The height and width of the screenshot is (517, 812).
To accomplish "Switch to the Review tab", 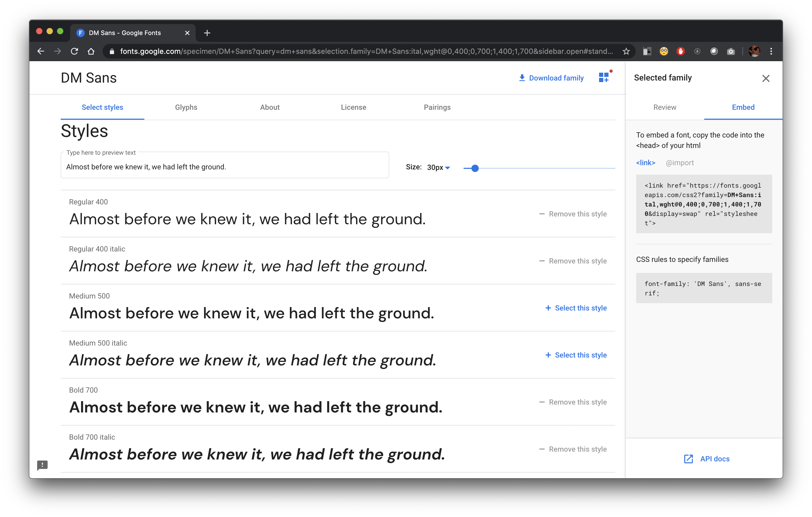I will pos(664,107).
